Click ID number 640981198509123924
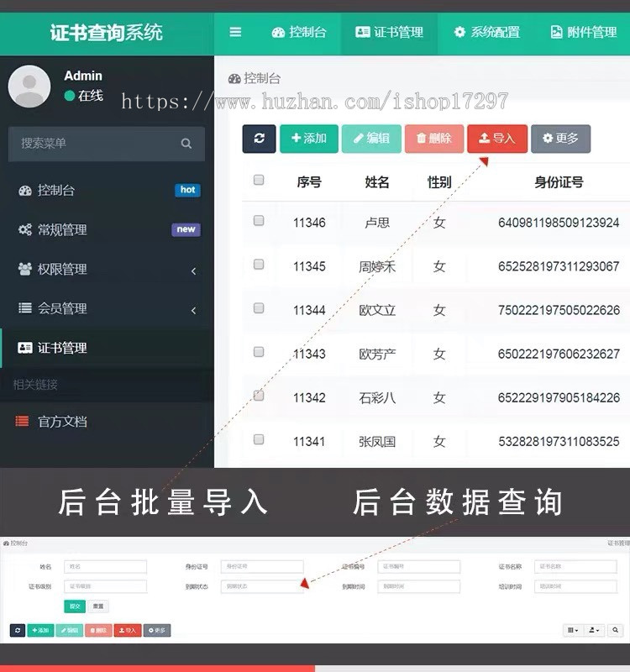The image size is (630, 672). click(x=559, y=223)
